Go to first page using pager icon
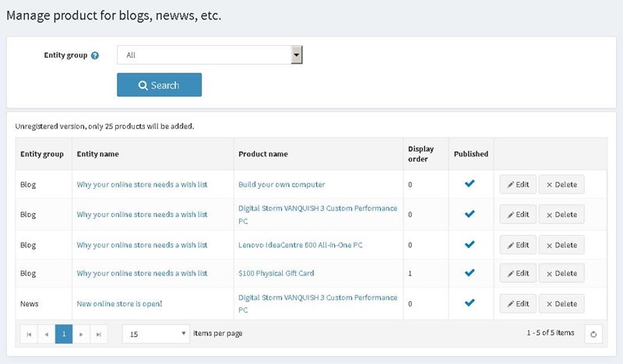623x364 pixels. point(29,334)
